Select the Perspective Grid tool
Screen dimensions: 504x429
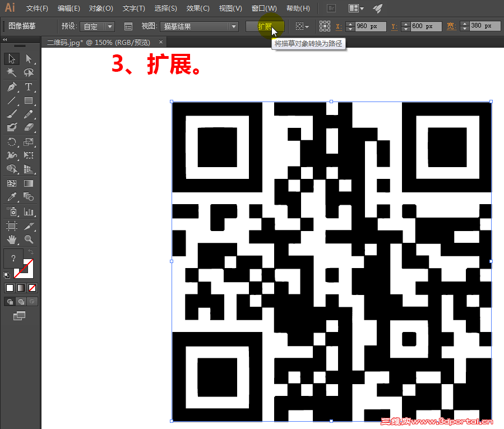[29, 169]
